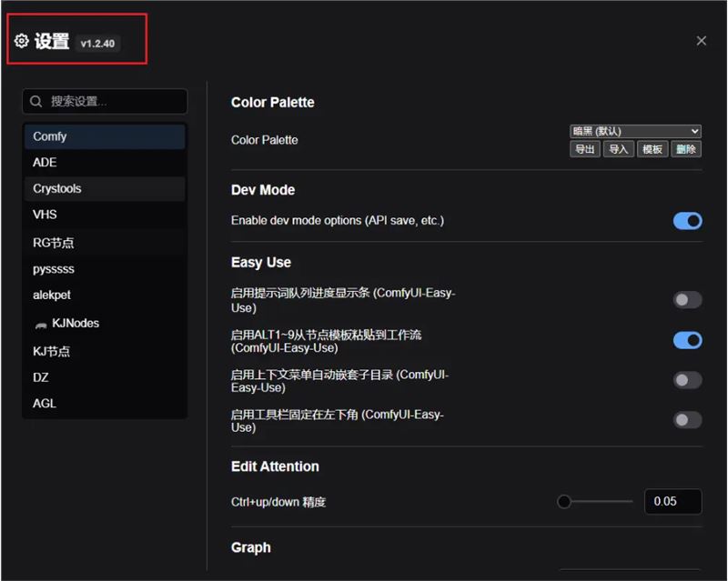Click the Dev Mode section heading

tap(263, 190)
